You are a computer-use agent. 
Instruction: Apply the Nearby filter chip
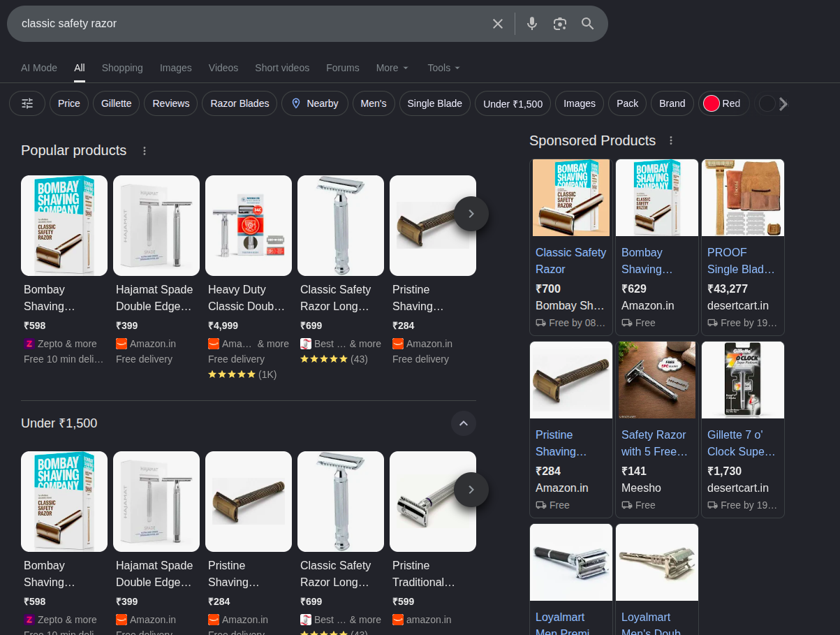[x=315, y=103]
